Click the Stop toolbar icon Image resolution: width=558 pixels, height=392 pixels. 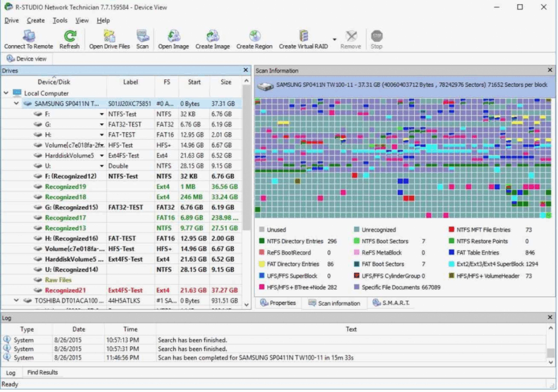coord(377,36)
